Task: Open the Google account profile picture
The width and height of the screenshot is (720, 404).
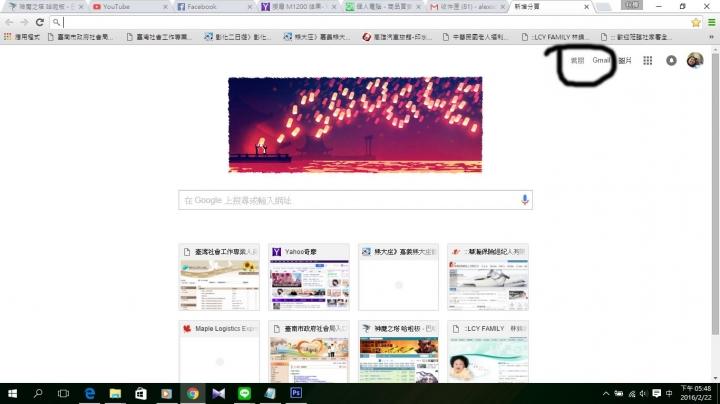Action: pos(695,60)
